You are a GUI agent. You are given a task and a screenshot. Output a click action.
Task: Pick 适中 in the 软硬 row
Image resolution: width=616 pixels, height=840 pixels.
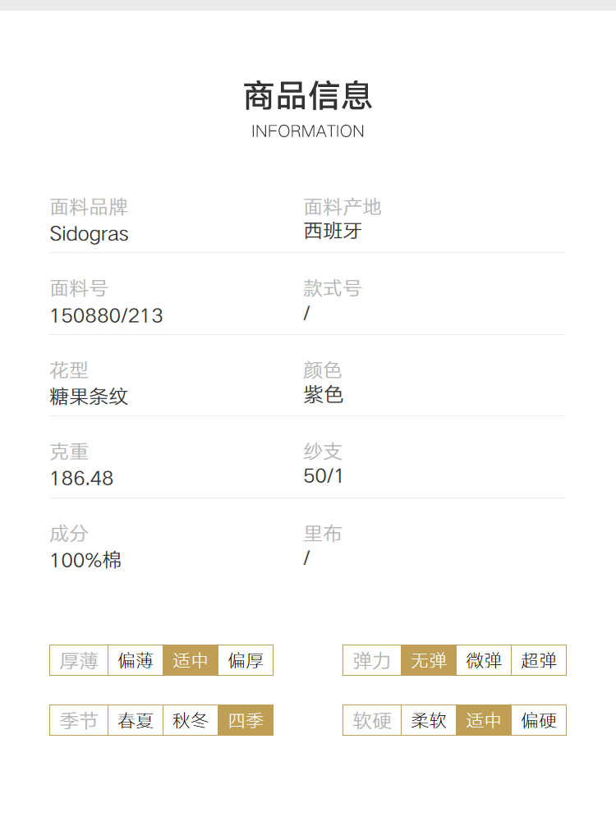pyautogui.click(x=484, y=720)
